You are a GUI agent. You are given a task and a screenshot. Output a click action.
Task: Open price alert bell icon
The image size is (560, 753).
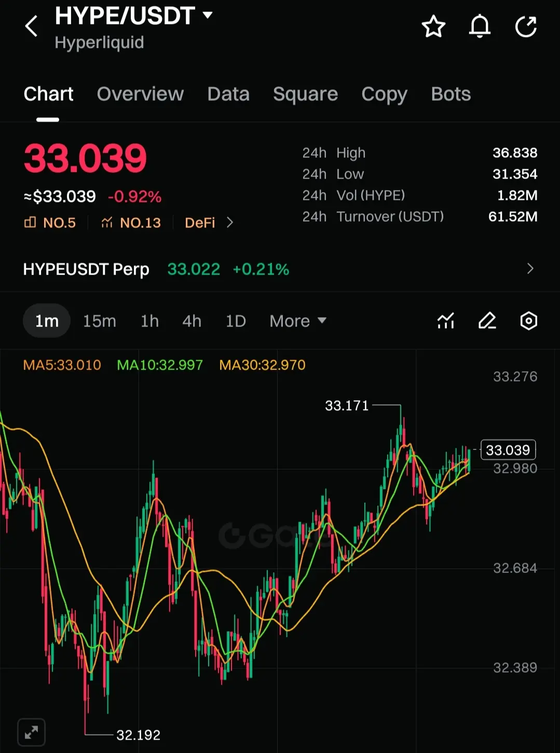tap(480, 26)
